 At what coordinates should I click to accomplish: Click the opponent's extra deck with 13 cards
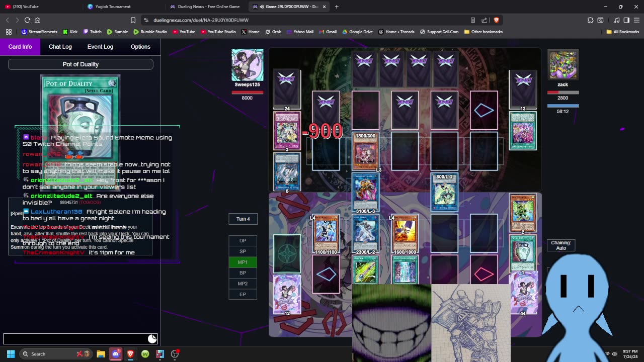pos(523,89)
